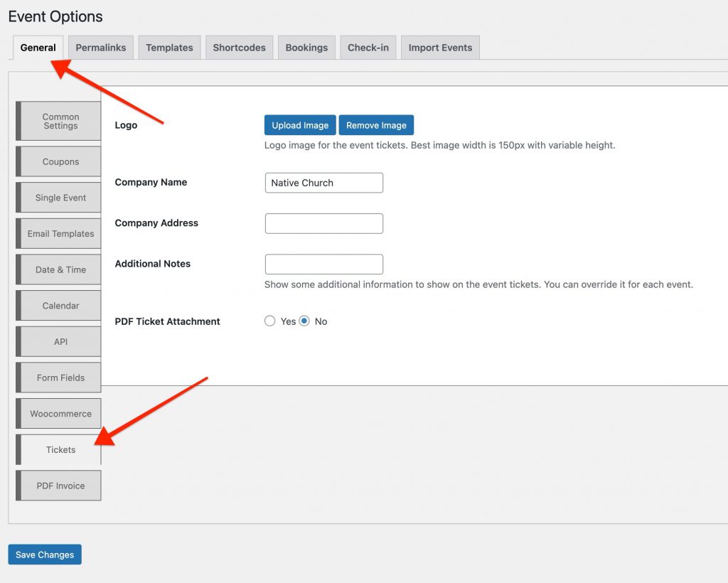Go to Date & Time settings

(58, 269)
